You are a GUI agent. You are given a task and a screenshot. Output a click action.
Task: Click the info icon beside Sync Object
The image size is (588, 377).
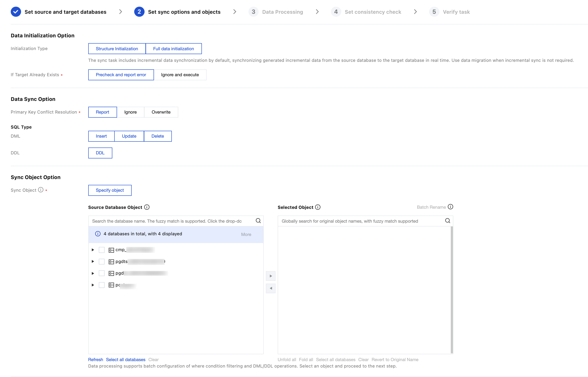(x=41, y=190)
